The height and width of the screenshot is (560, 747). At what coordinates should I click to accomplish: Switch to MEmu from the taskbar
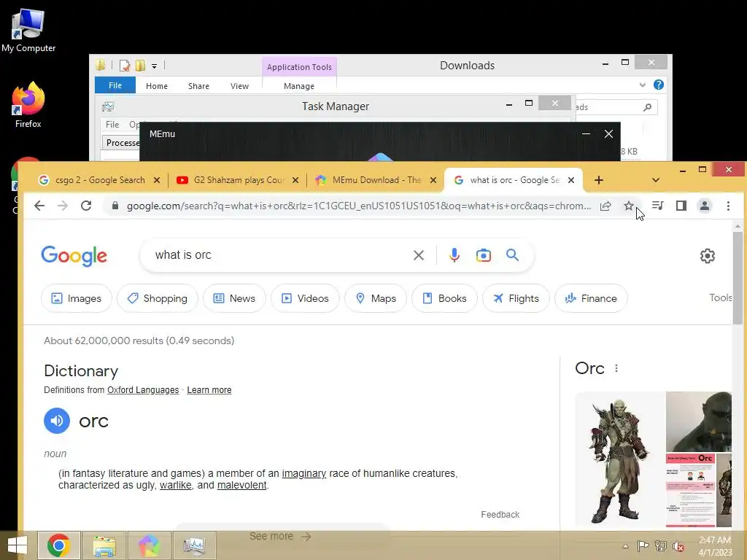coord(149,545)
